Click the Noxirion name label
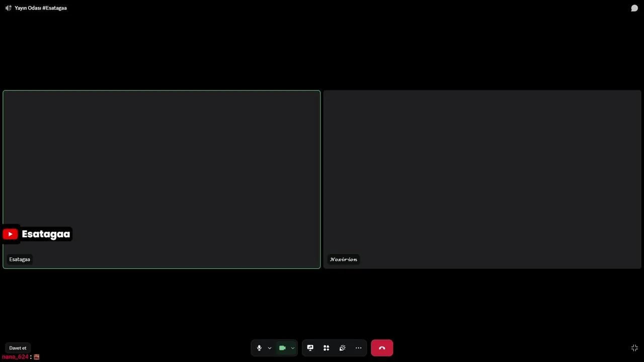Screen dimensions: 644x362 [344, 259]
